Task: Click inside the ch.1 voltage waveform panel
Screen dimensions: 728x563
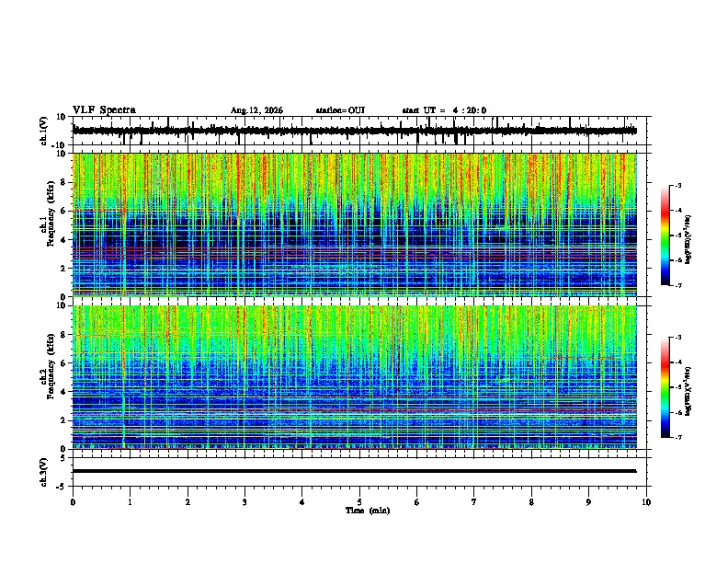Action: pyautogui.click(x=361, y=131)
